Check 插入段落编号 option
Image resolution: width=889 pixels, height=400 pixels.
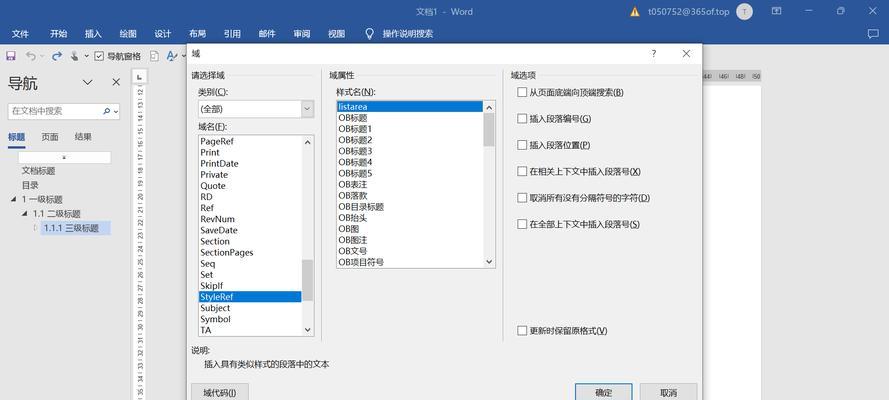tap(522, 119)
